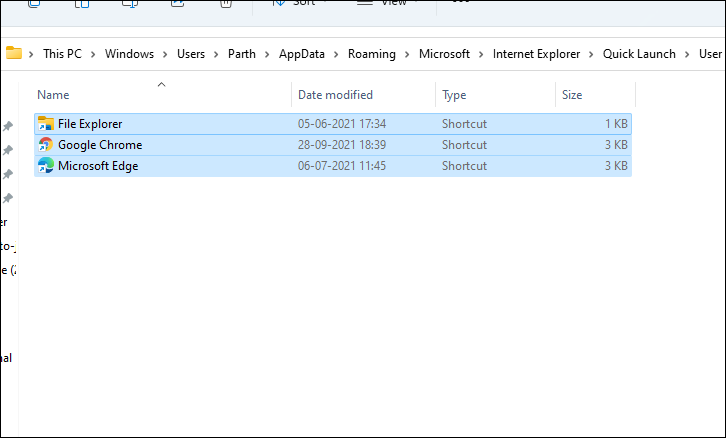This screenshot has height=438, width=726.
Task: Click Microsoft in the address path
Action: coord(444,54)
